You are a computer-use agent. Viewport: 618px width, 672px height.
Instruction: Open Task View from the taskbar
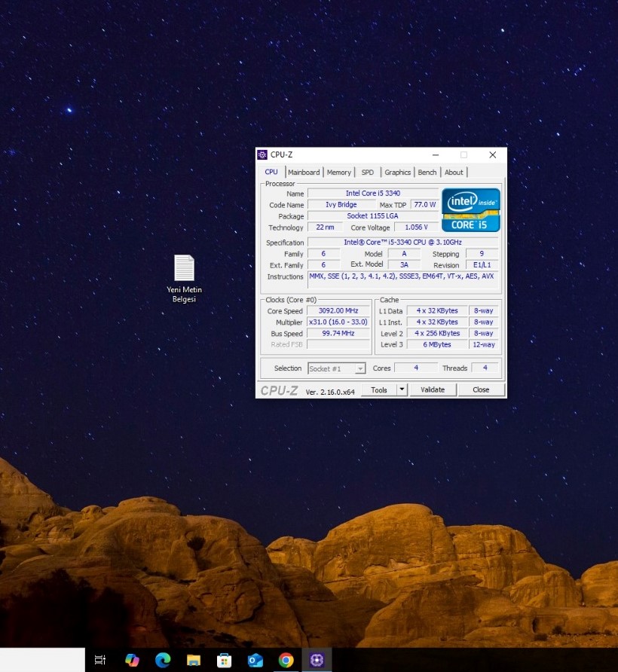100,660
